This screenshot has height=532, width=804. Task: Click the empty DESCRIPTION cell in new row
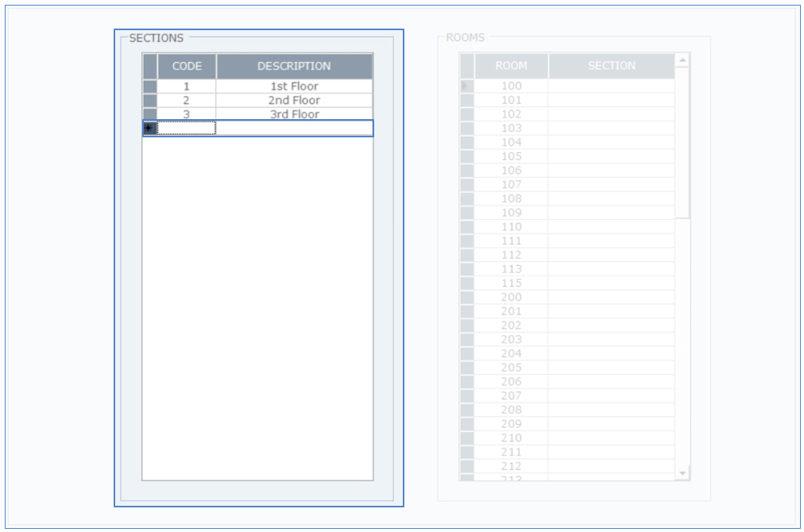pyautogui.click(x=294, y=128)
